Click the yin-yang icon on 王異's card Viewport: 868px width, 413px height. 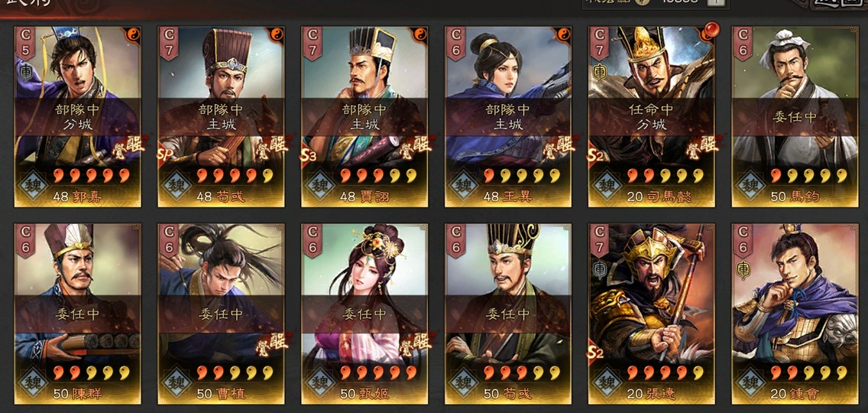[x=564, y=35]
